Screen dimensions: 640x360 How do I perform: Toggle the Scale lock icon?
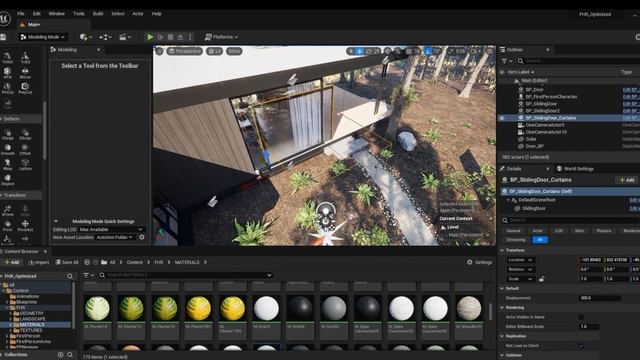click(x=542, y=279)
